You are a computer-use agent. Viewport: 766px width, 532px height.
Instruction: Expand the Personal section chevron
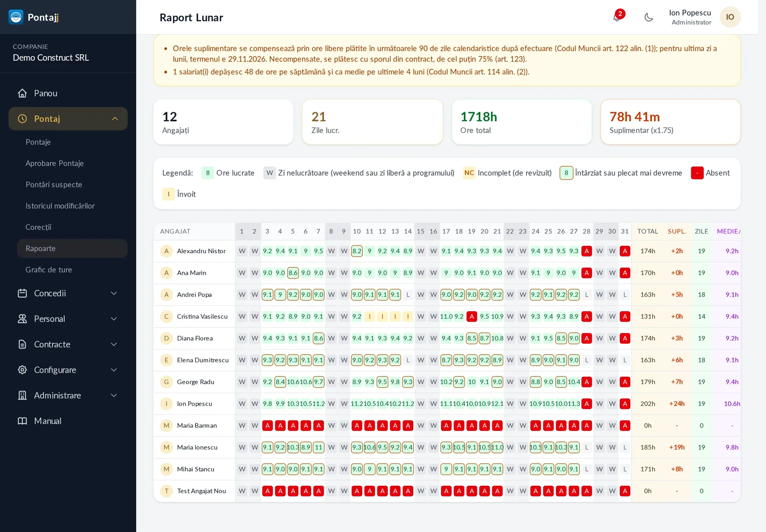(x=114, y=319)
